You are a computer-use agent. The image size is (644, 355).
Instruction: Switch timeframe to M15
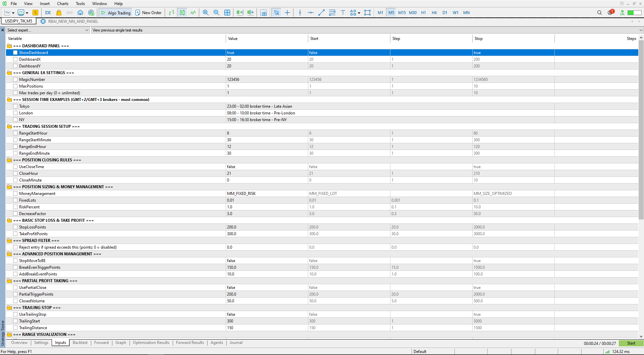click(x=402, y=13)
